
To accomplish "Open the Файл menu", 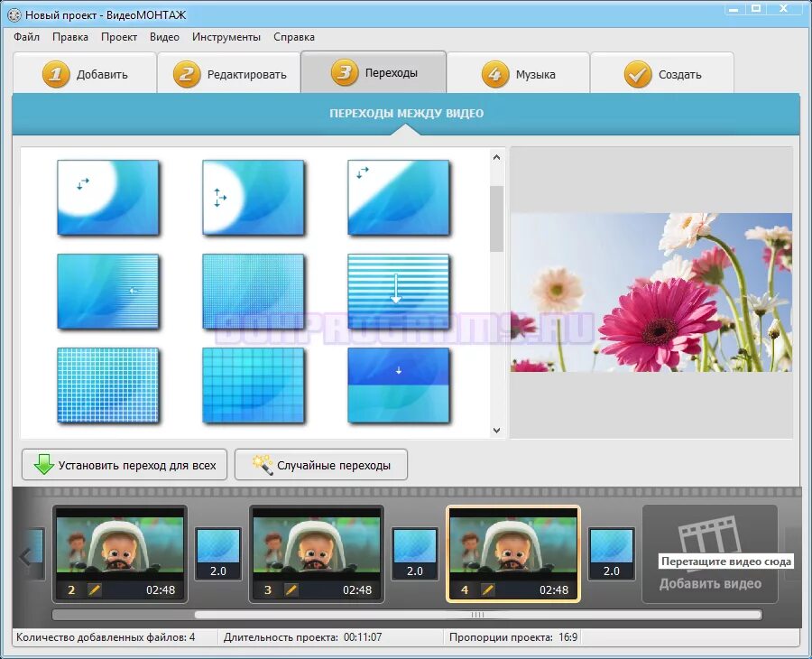I will tap(26, 37).
